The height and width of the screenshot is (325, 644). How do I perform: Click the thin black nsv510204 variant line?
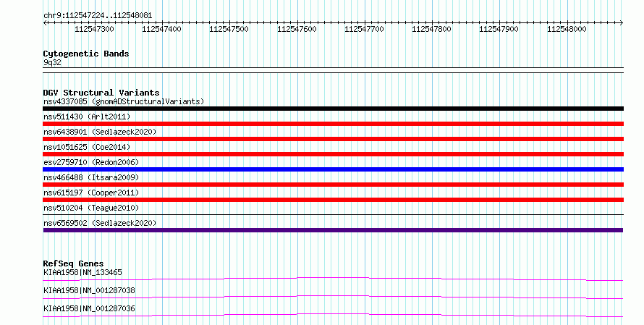pyautogui.click(x=333, y=214)
